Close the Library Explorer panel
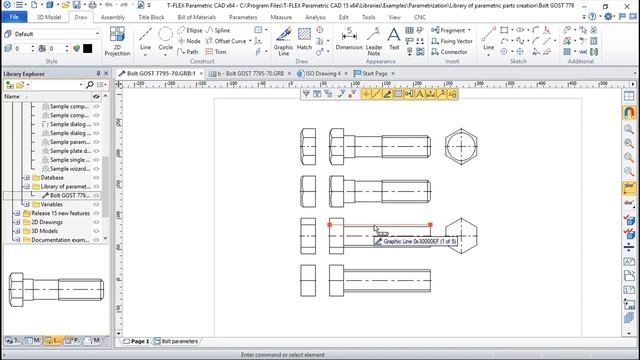The image size is (640, 360). pos(107,73)
